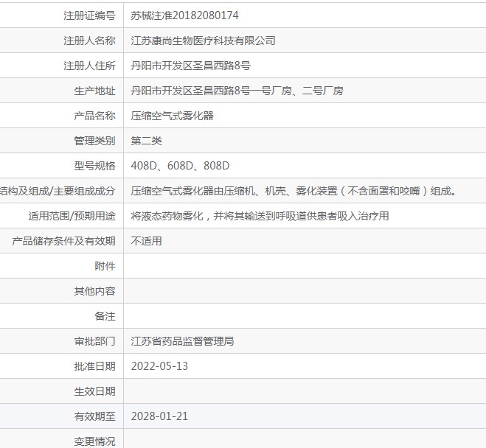Click the label 型号规格
This screenshot has width=486, height=448.
point(94,166)
